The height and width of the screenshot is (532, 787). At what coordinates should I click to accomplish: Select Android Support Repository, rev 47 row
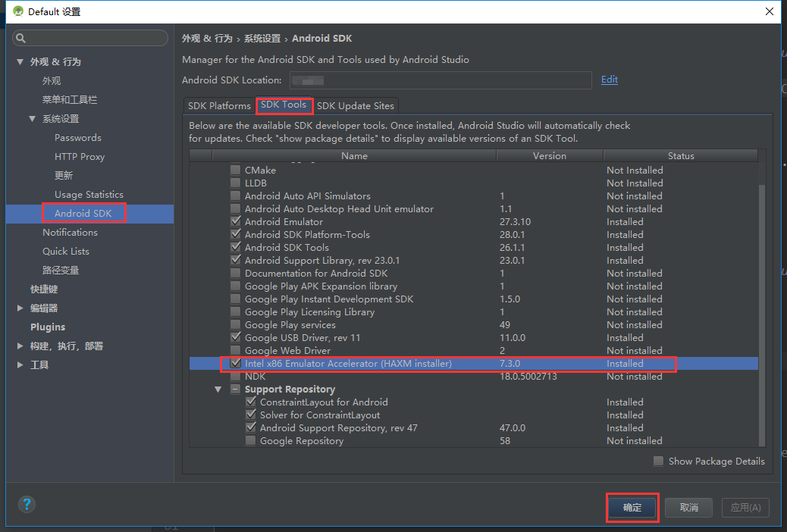[x=473, y=427]
